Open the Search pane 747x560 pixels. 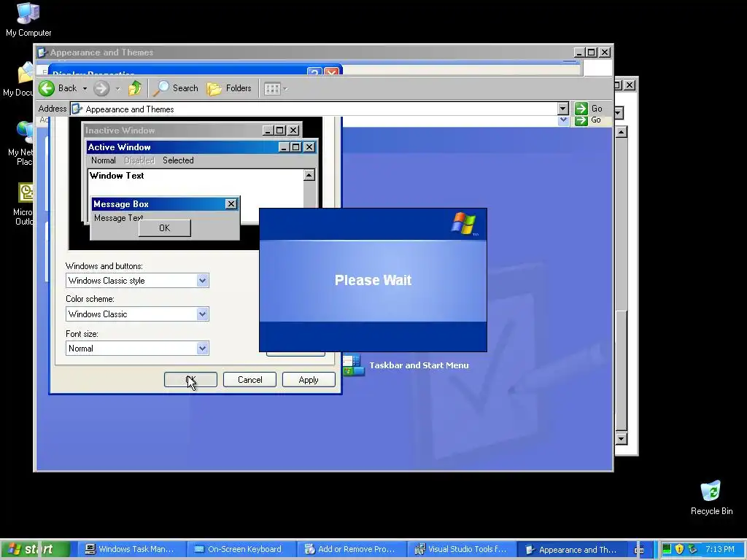pyautogui.click(x=176, y=88)
